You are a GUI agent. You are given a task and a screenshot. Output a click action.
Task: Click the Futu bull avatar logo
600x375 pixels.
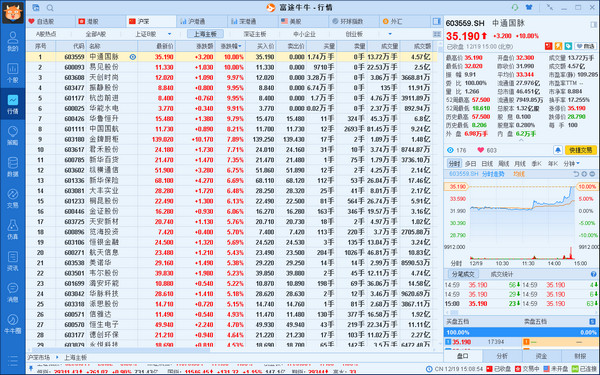click(x=13, y=13)
